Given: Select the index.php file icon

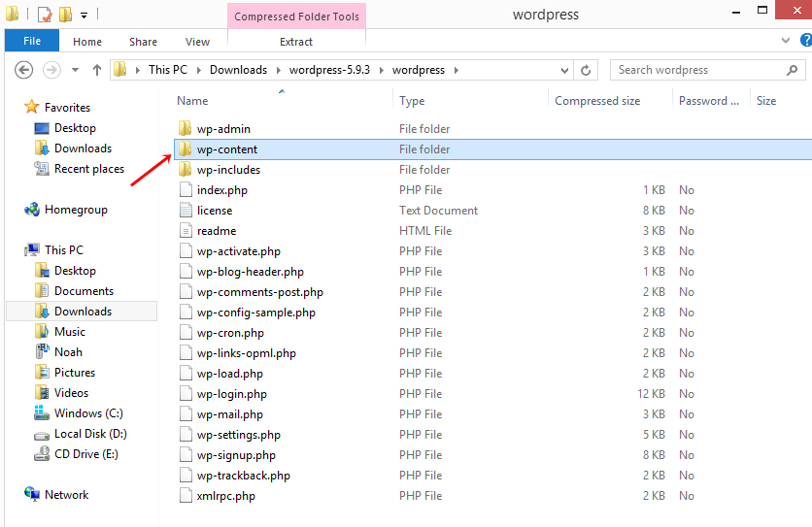Looking at the screenshot, I should (186, 189).
